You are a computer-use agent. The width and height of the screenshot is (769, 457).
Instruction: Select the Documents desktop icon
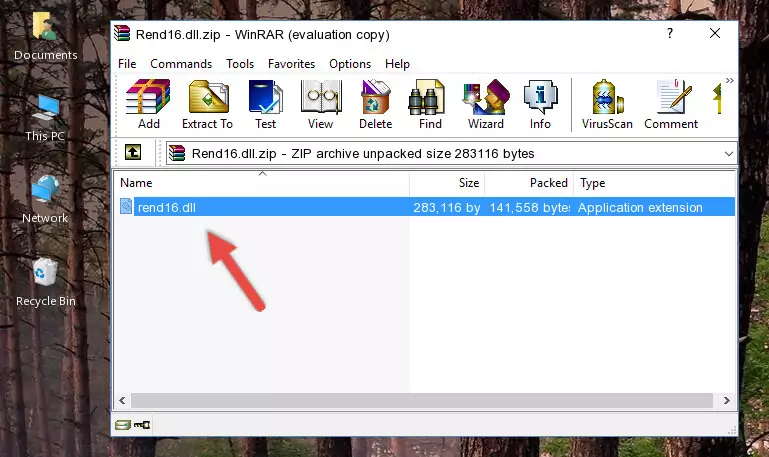[45, 37]
